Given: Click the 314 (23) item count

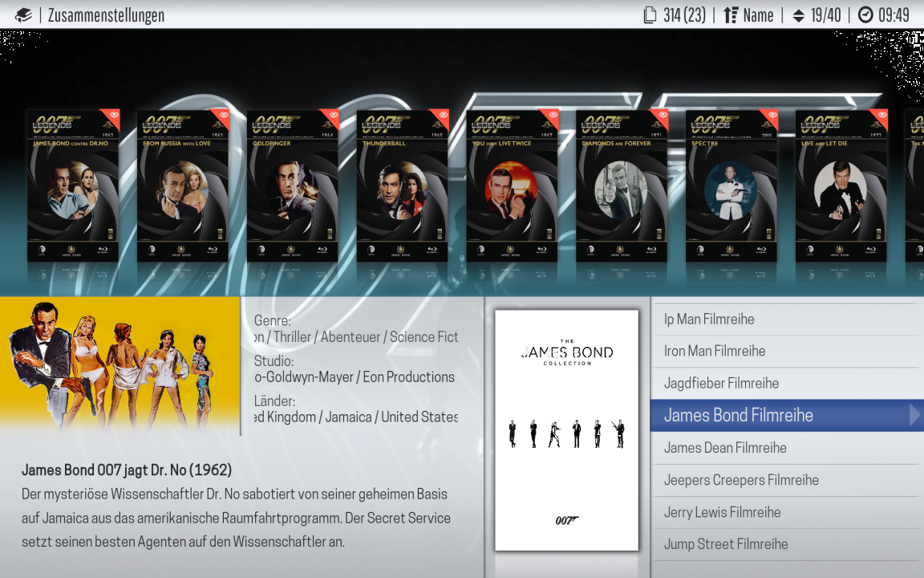Looking at the screenshot, I should 684,14.
